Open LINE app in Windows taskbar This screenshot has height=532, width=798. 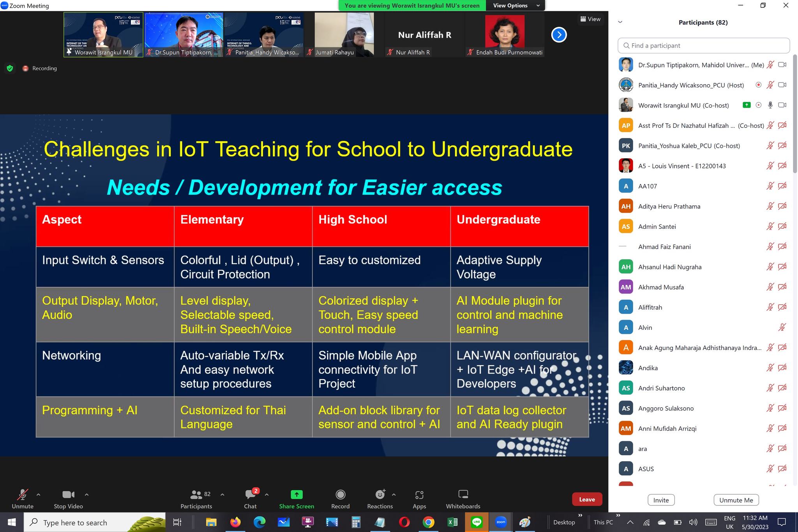[x=477, y=522]
